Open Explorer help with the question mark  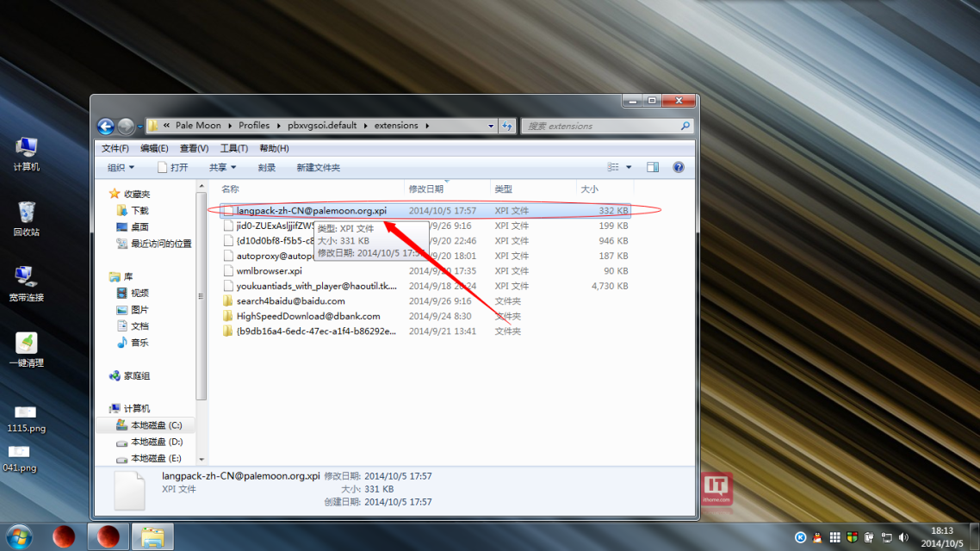[x=678, y=167]
